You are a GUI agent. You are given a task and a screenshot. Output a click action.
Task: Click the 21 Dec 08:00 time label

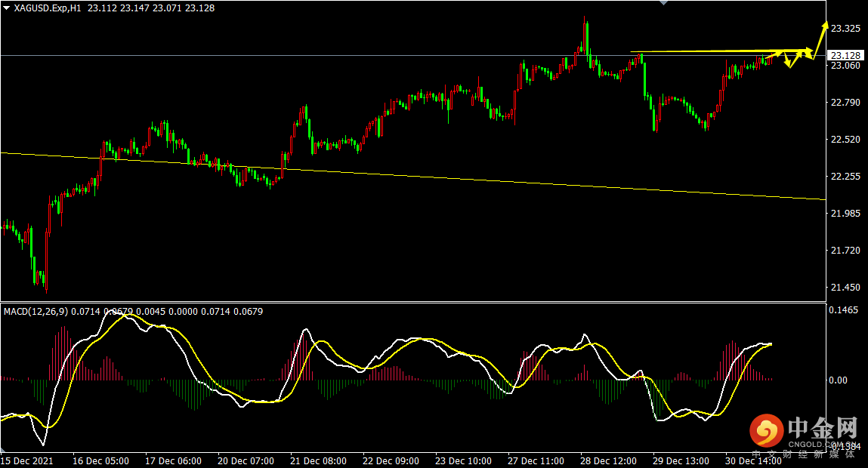pos(318,460)
